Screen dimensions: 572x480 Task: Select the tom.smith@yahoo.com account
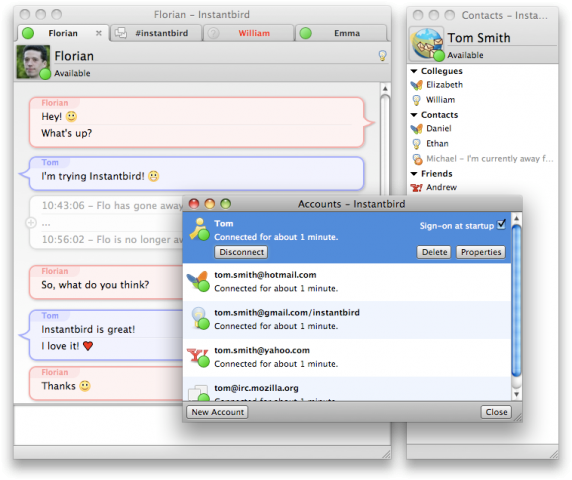(x=347, y=357)
